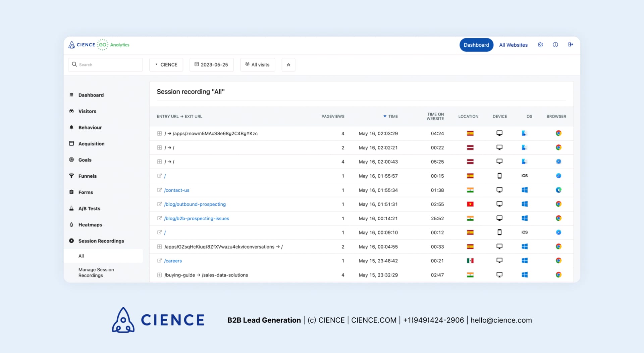Open the A/B Tests menu item
Screen dimensions: 644x353
point(89,209)
